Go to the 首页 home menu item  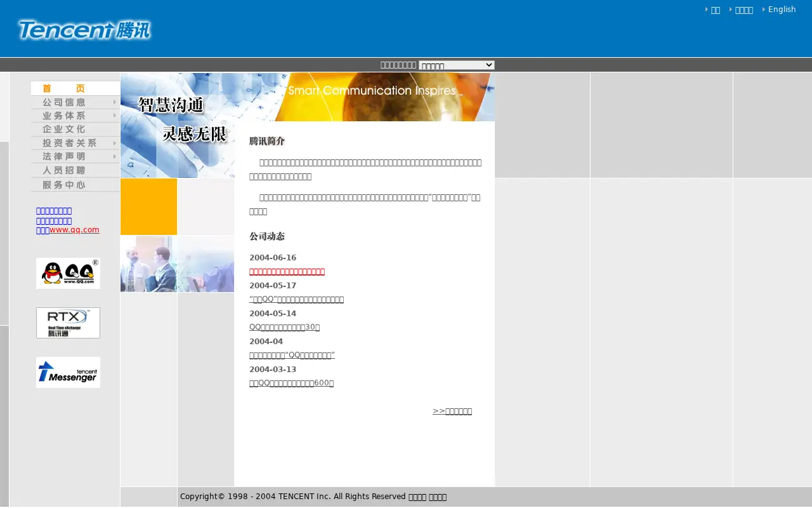coord(75,88)
